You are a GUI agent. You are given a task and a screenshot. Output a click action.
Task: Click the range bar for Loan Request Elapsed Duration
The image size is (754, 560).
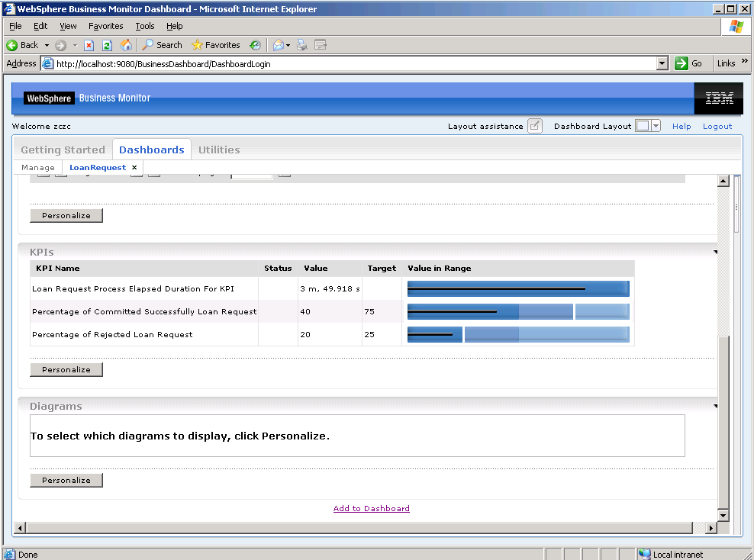tap(518, 289)
